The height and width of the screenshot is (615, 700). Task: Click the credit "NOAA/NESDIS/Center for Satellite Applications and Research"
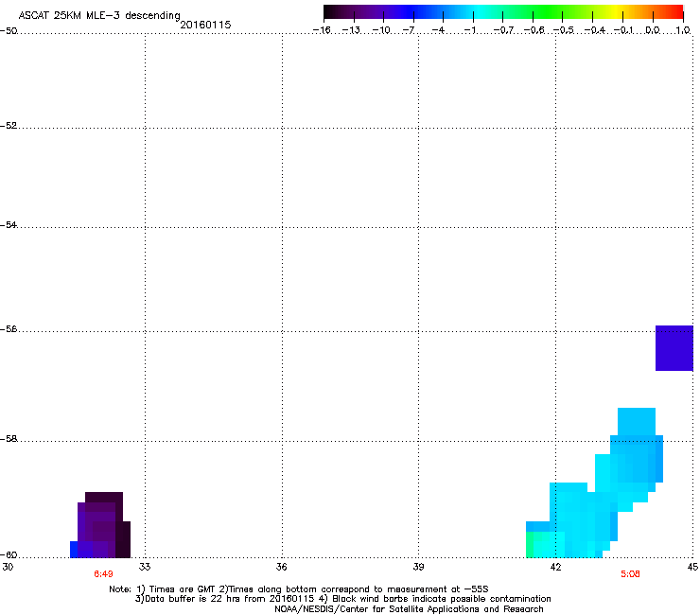tap(409, 609)
